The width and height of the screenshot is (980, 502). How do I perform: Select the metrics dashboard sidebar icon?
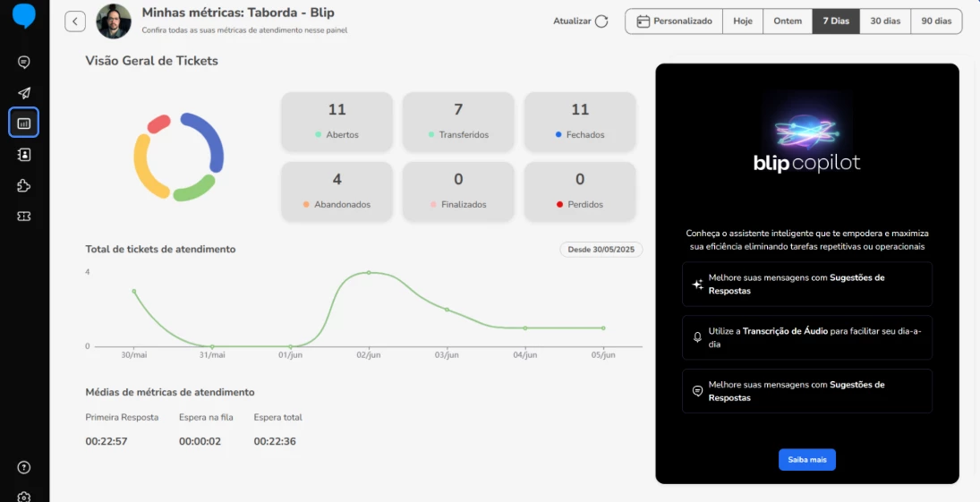click(x=24, y=123)
